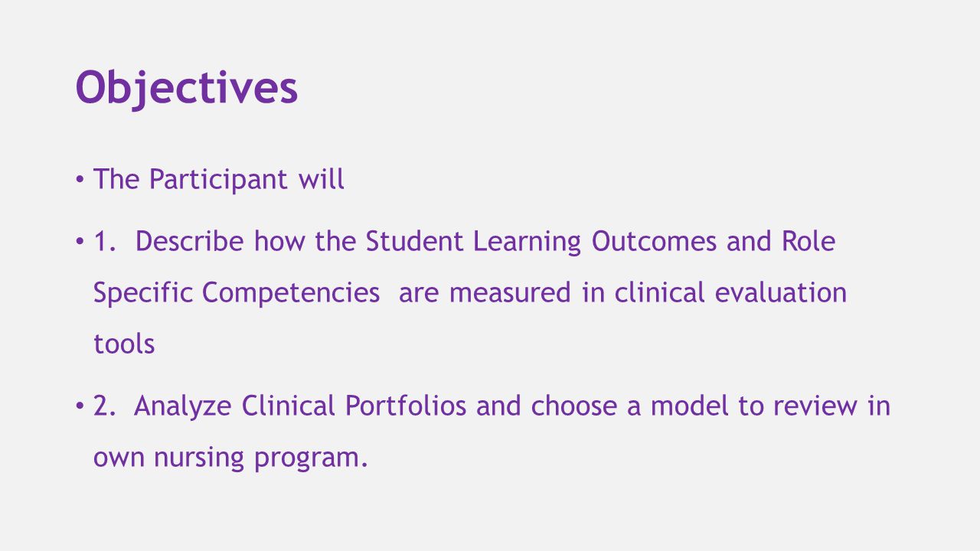The width and height of the screenshot is (980, 551).
Task: Click the Objectives slide title
Action: pos(187,87)
